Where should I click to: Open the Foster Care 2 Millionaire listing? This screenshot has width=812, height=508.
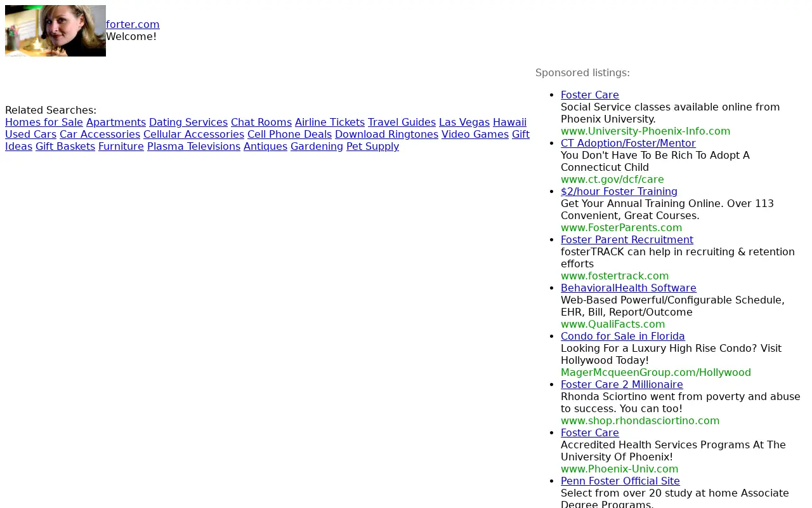point(622,385)
